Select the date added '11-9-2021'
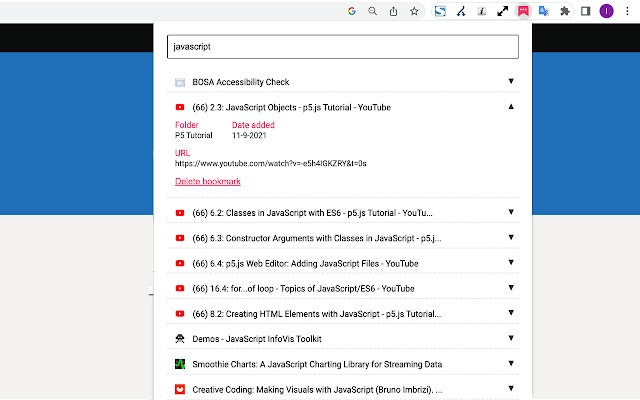640x400 pixels. (249, 136)
